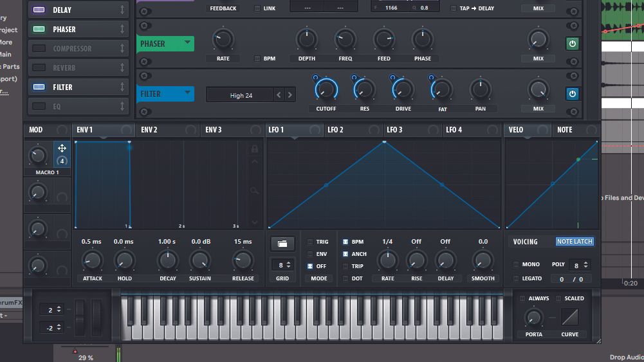The image size is (644, 362).
Task: Select previous filter type arrow
Action: [279, 95]
